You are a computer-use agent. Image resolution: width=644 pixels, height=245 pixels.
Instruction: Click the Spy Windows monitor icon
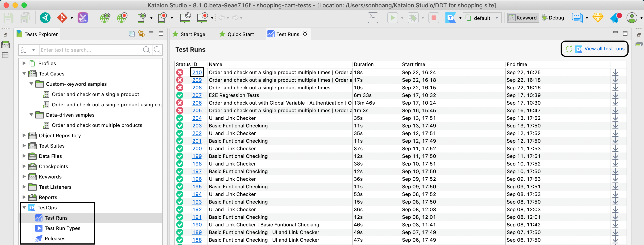coord(185,18)
